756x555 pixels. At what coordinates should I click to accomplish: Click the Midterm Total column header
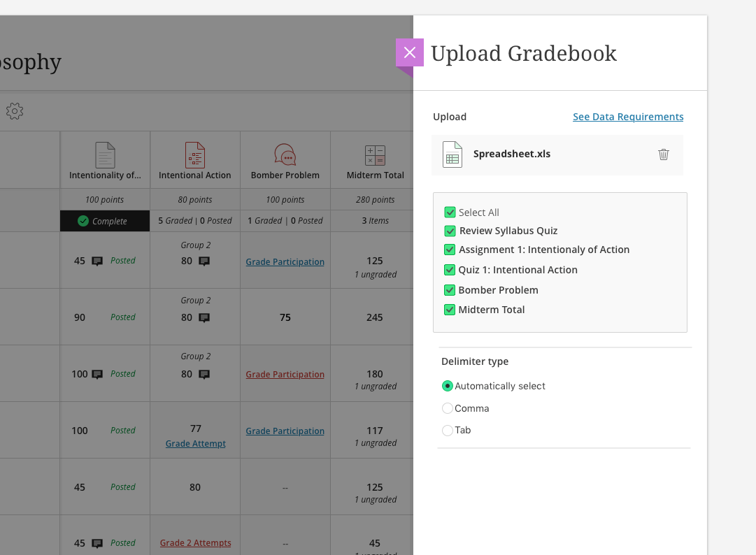[372, 161]
